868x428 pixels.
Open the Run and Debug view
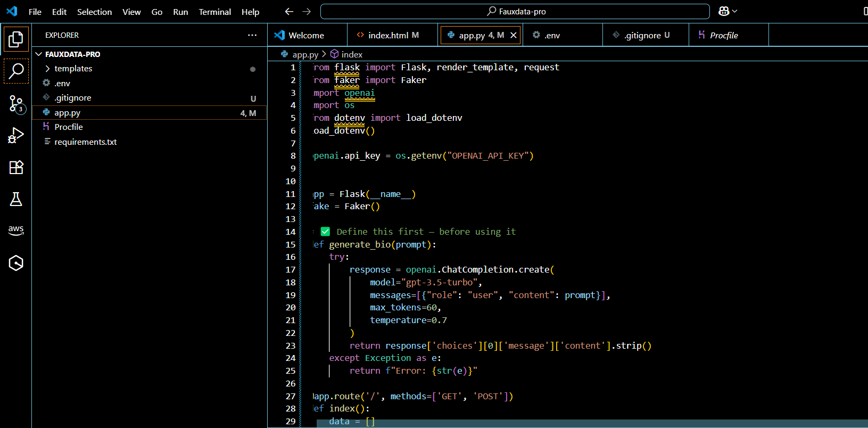[16, 135]
